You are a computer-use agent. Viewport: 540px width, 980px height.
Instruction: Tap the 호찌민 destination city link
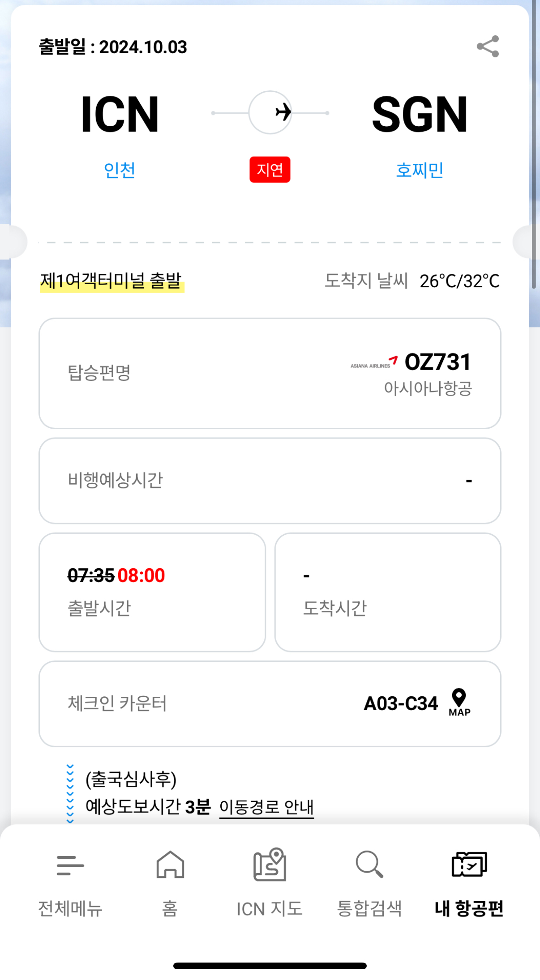[420, 170]
